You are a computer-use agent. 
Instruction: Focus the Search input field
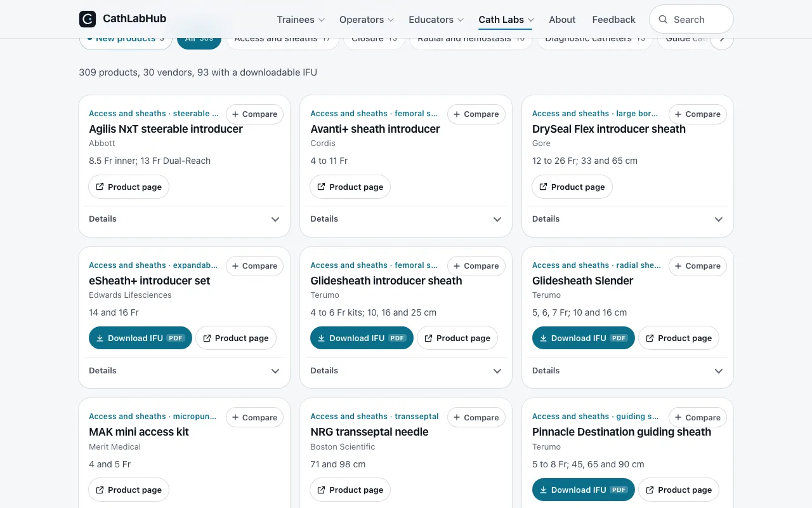[691, 20]
